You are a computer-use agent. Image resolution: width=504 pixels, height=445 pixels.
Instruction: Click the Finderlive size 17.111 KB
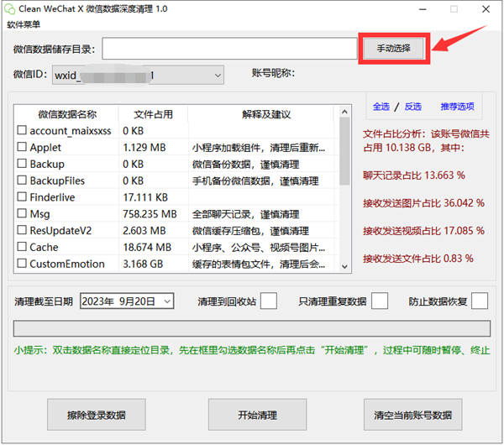coord(145,197)
